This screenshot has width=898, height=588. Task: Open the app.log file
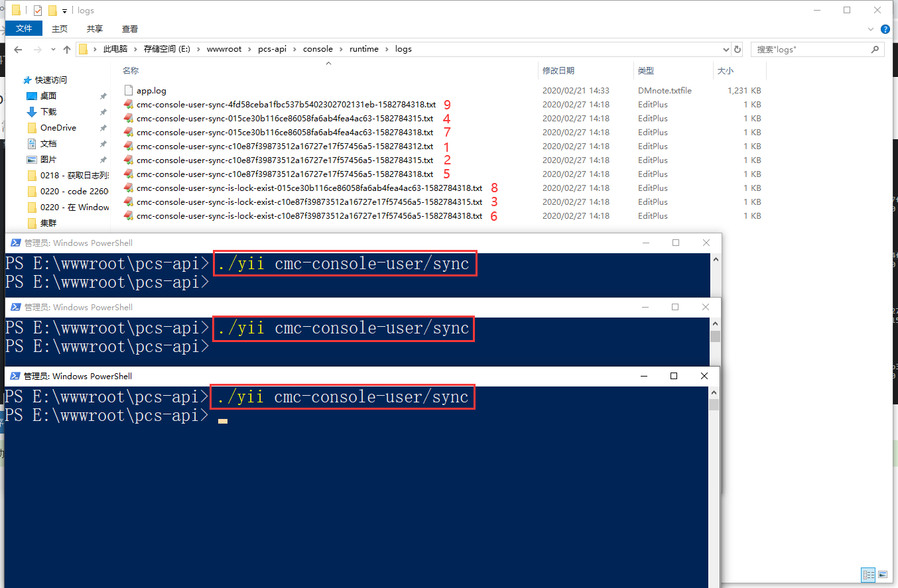click(x=151, y=91)
